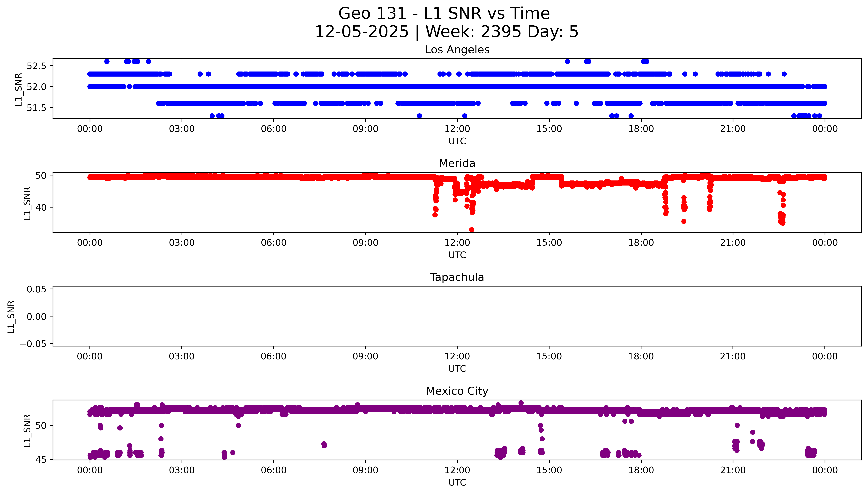Click the −0.05 tick label in Tapachula plot
This screenshot has width=868, height=494.
click(33, 344)
